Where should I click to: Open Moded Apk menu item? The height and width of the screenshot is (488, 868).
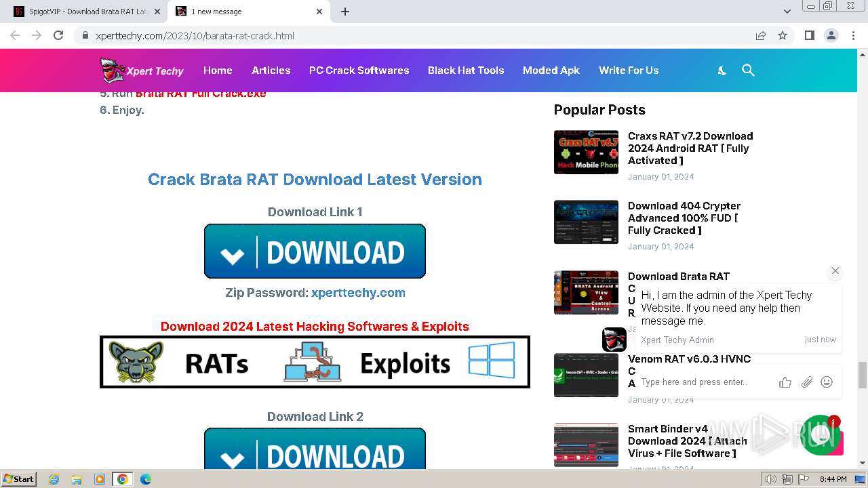(x=551, y=70)
